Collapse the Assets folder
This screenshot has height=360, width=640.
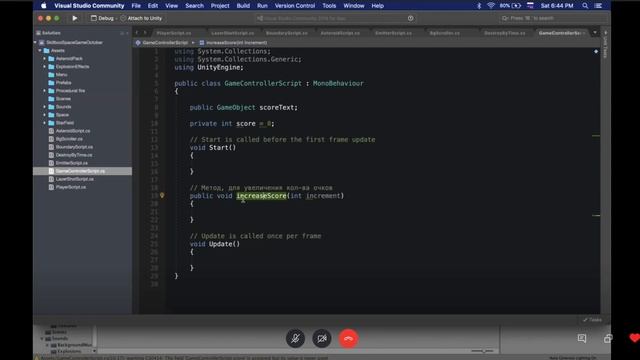click(40, 51)
